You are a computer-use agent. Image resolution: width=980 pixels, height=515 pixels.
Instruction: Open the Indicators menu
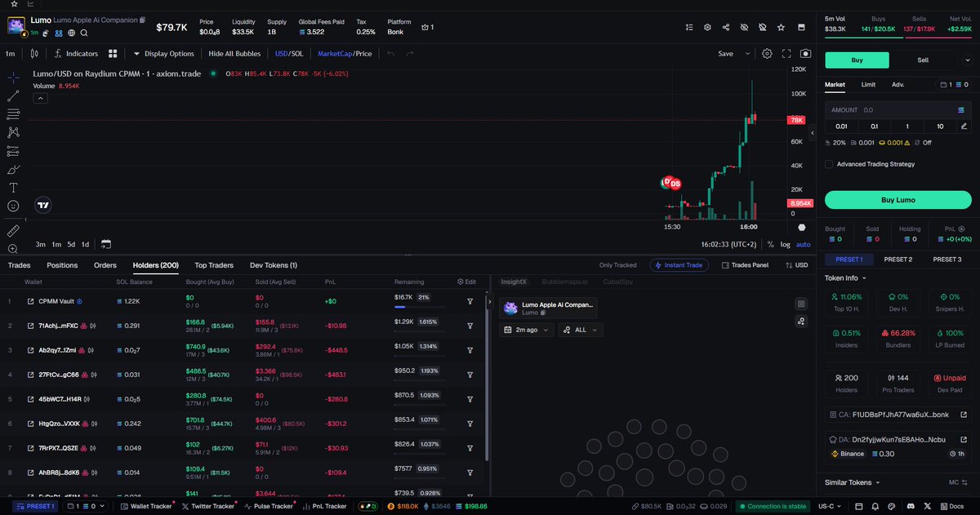pyautogui.click(x=76, y=54)
